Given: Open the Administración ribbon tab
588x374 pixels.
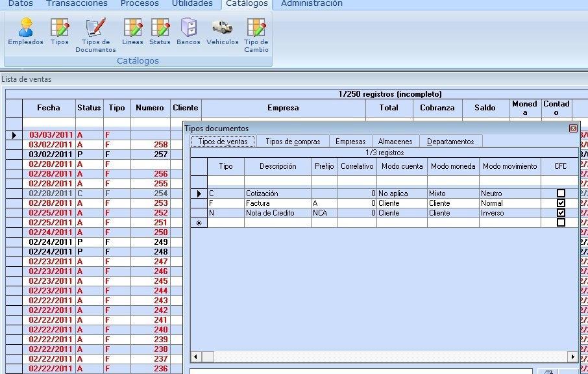Looking at the screenshot, I should point(312,4).
